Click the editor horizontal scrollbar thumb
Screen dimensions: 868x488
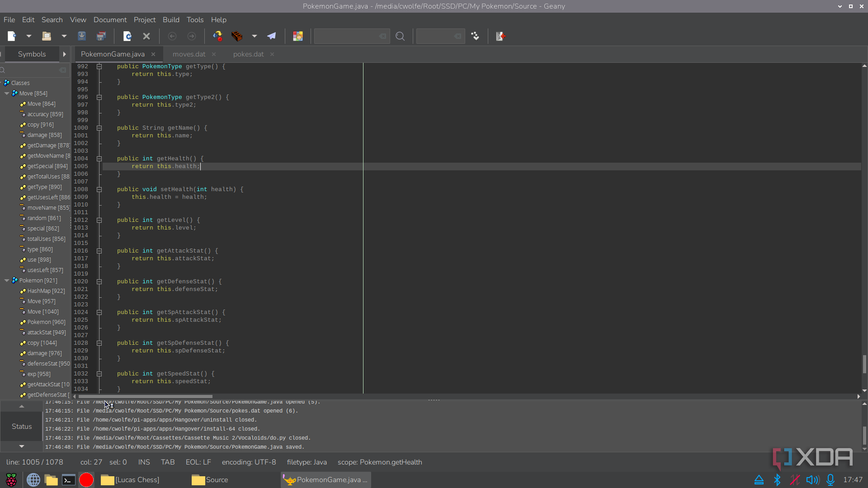tap(146, 397)
